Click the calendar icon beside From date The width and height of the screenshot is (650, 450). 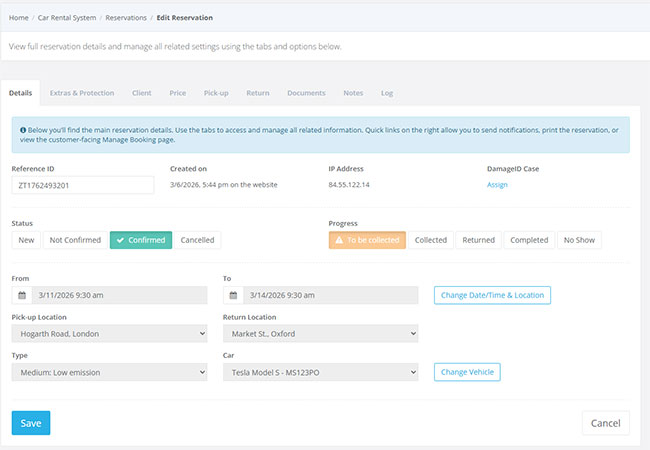click(22, 295)
